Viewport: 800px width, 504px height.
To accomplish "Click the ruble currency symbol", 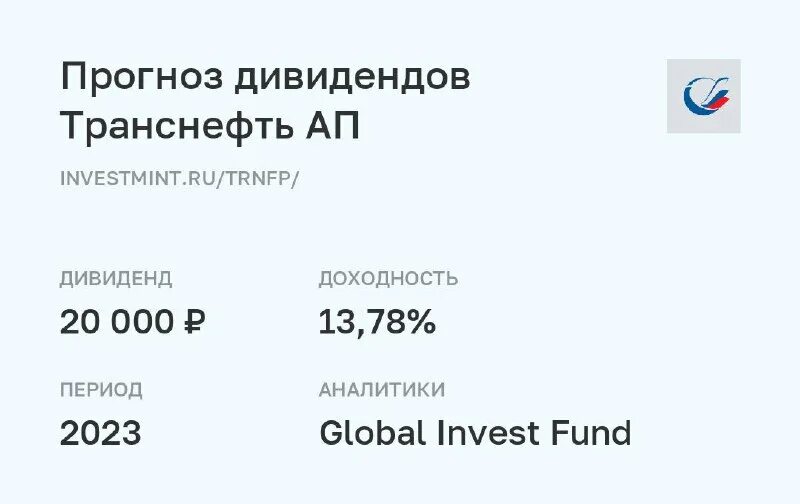I will 195,322.
